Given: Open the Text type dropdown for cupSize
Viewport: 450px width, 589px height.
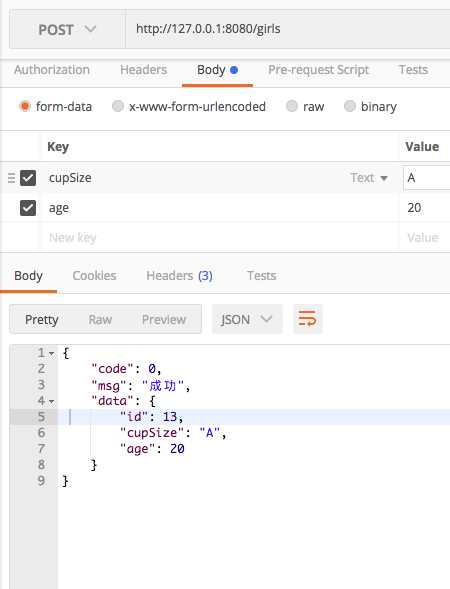Looking at the screenshot, I should coord(368,178).
